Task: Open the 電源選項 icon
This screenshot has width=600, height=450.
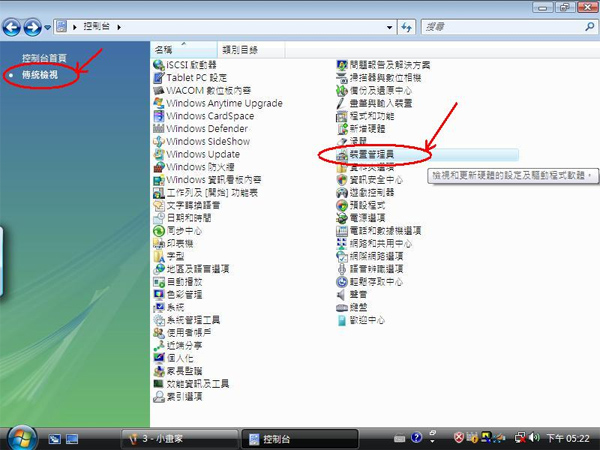Action: (x=342, y=218)
